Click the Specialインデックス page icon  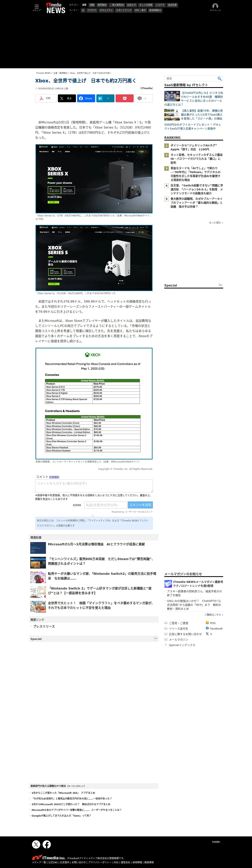(166, 645)
